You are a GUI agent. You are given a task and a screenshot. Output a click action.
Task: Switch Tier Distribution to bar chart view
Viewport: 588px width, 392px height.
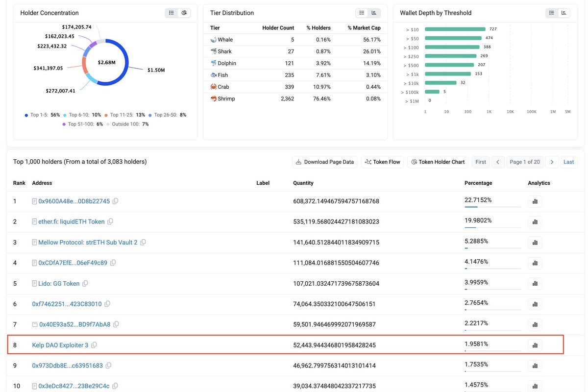(x=374, y=13)
